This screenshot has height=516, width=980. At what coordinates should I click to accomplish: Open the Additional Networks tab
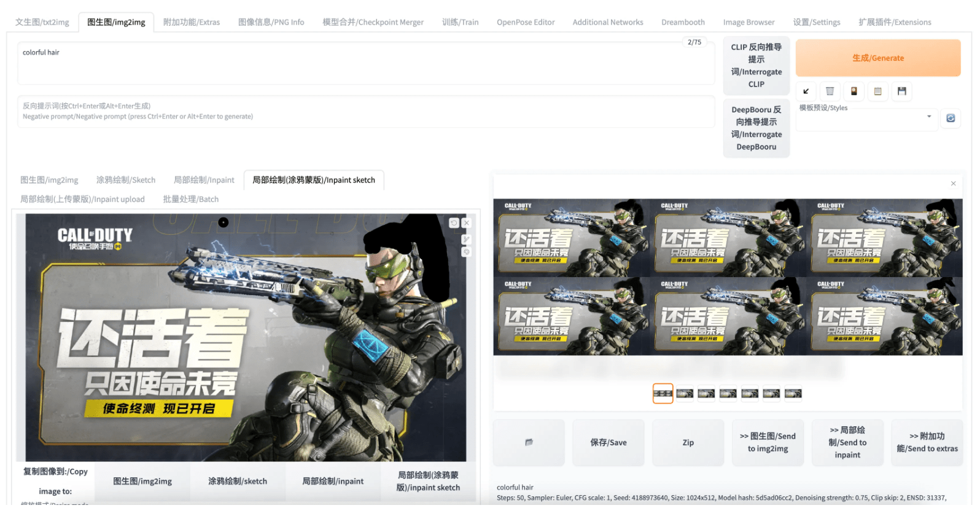[608, 22]
